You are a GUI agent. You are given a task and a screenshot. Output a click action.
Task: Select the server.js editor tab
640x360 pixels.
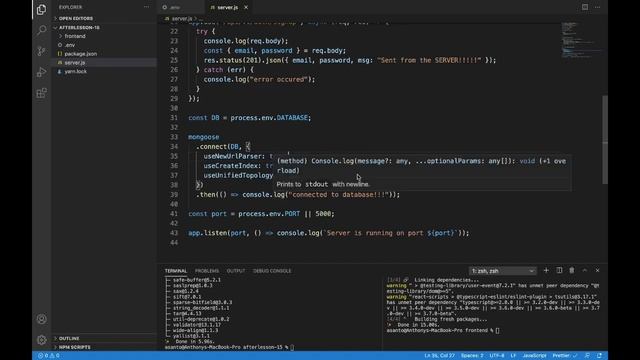click(227, 7)
